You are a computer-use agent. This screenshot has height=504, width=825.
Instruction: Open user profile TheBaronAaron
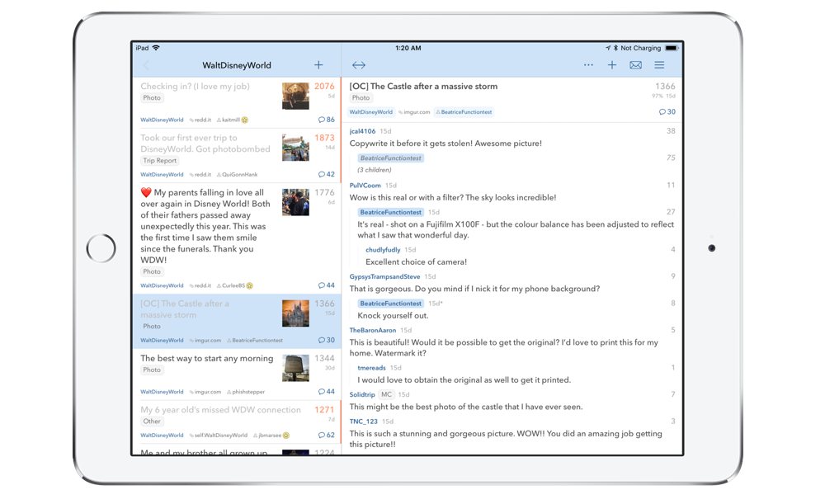coord(374,330)
